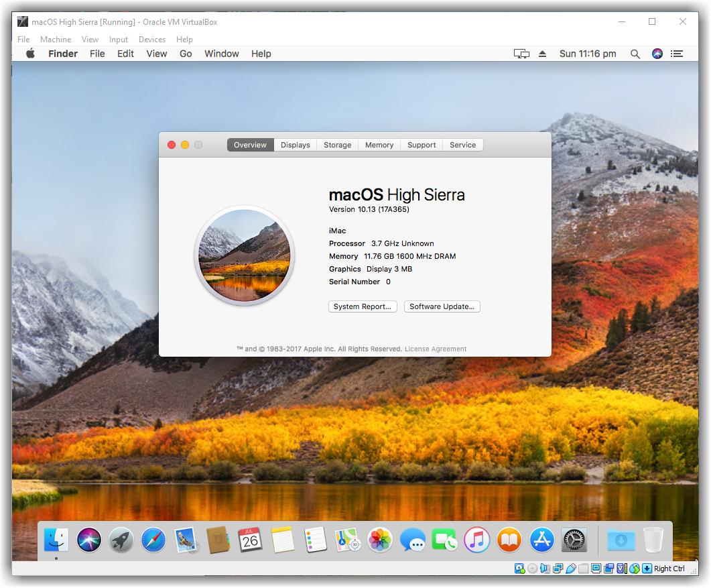Click System Report button

point(363,306)
